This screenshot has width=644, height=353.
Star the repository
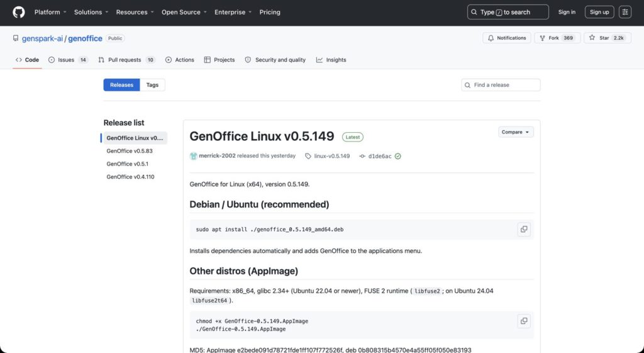click(x=607, y=38)
